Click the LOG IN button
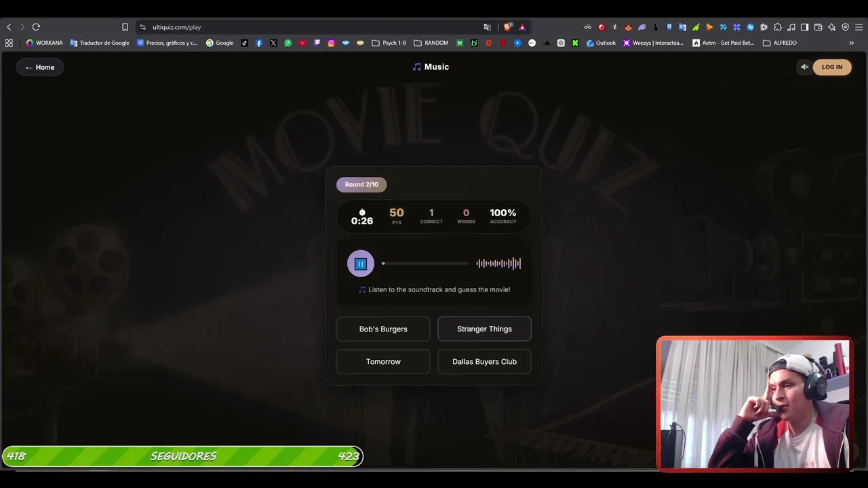 pyautogui.click(x=832, y=67)
